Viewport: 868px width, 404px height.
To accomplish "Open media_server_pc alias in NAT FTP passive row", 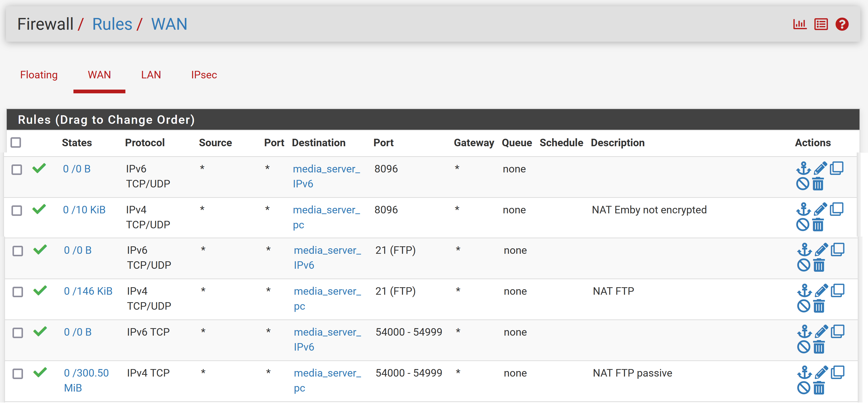I will 327,381.
